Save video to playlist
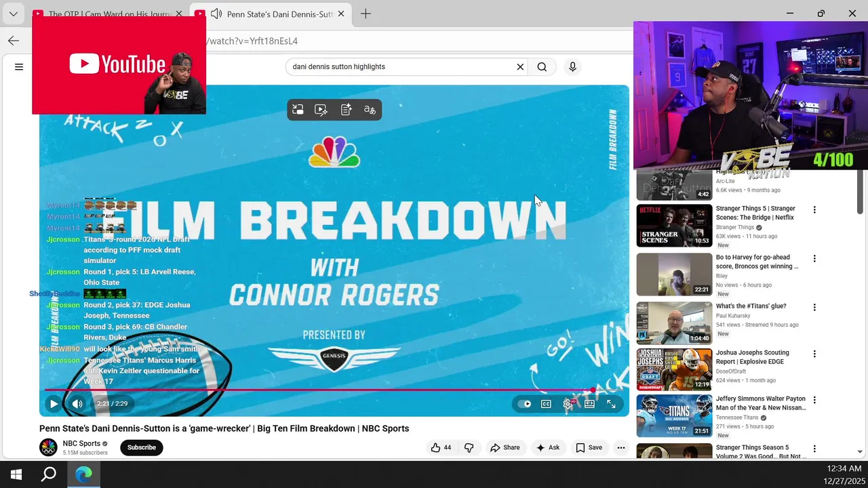The width and height of the screenshot is (868, 488). pyautogui.click(x=589, y=447)
